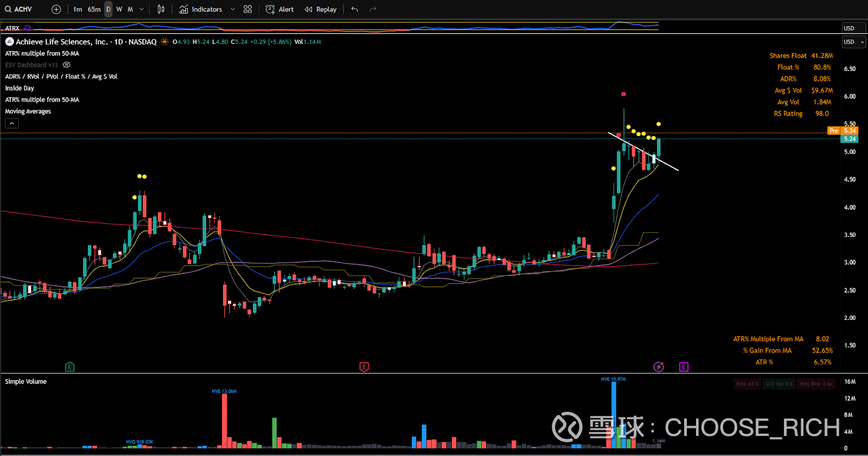This screenshot has height=456, width=868.
Task: Create a new Alert
Action: (x=279, y=9)
